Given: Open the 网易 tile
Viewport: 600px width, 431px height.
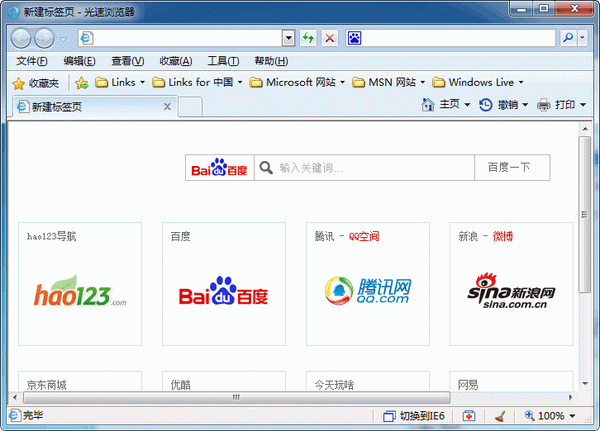Looking at the screenshot, I should pyautogui.click(x=511, y=380).
